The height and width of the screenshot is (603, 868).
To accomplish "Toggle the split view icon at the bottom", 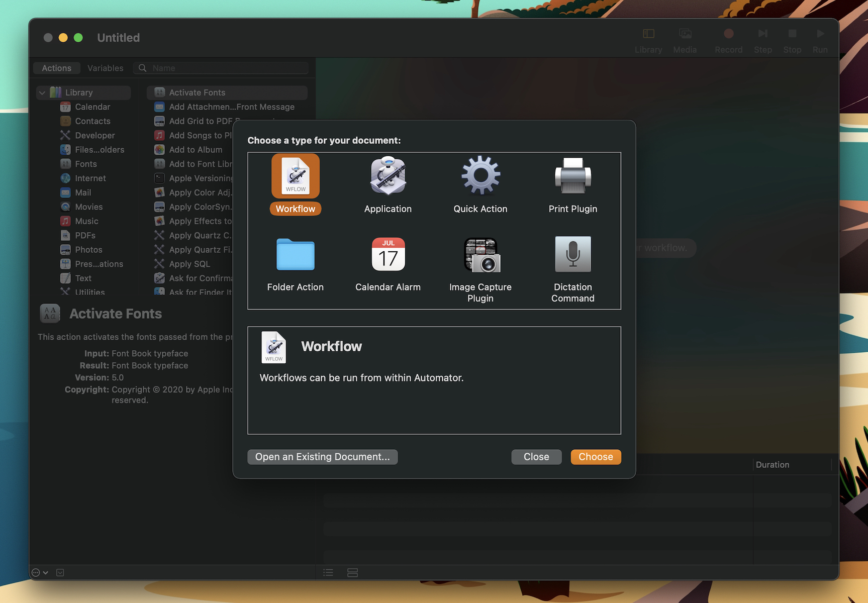I will [x=352, y=572].
